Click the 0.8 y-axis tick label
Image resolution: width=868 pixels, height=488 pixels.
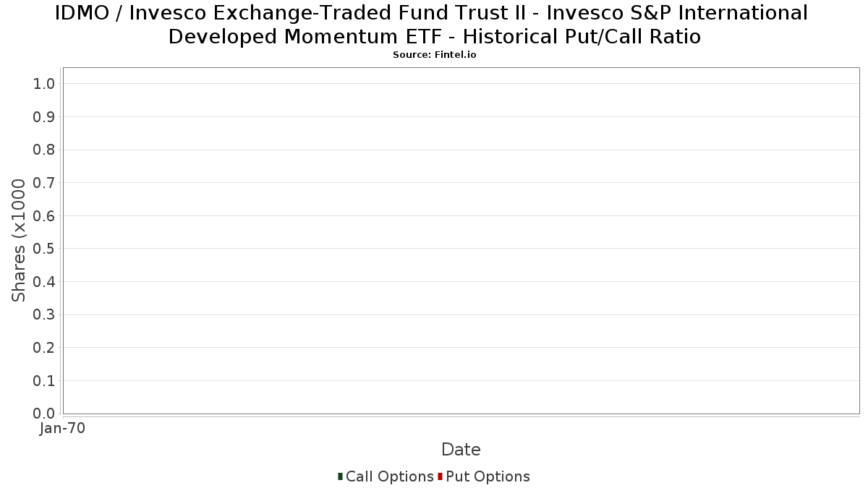coord(44,150)
